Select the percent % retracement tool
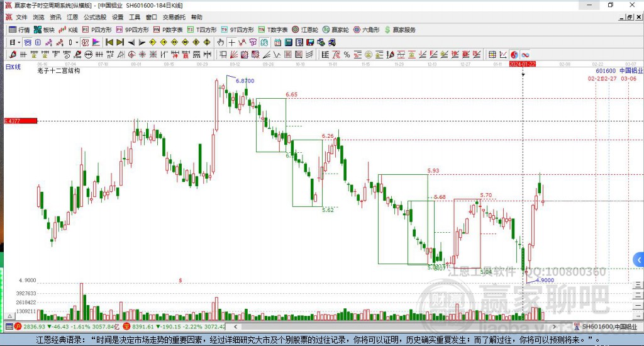 [x=347, y=54]
